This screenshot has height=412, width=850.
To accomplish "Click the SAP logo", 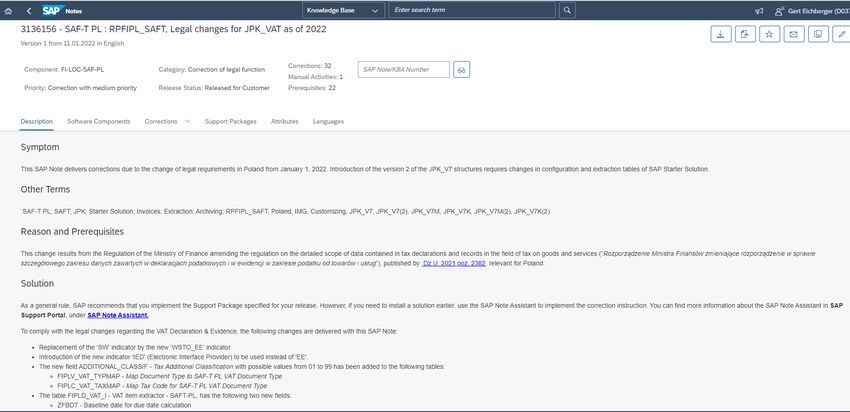I will click(x=53, y=10).
